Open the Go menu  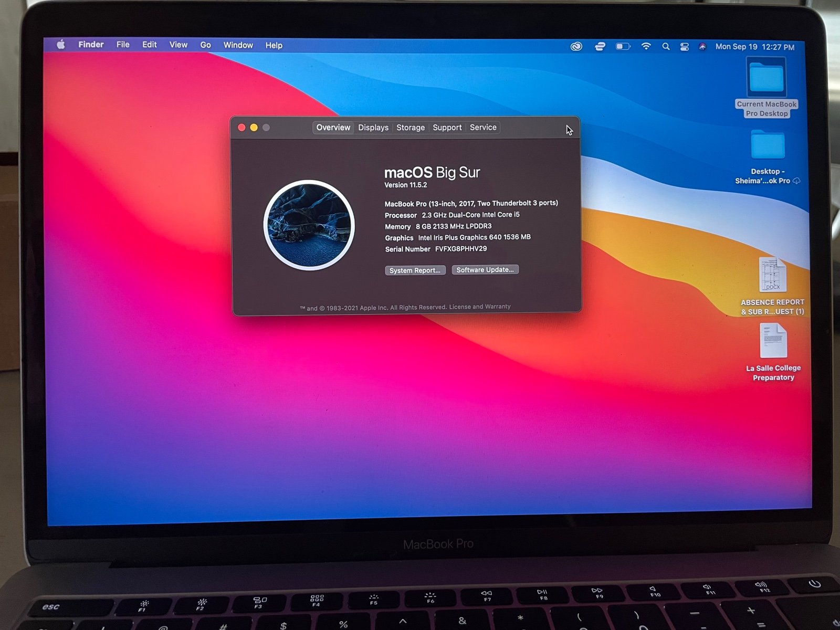[205, 45]
